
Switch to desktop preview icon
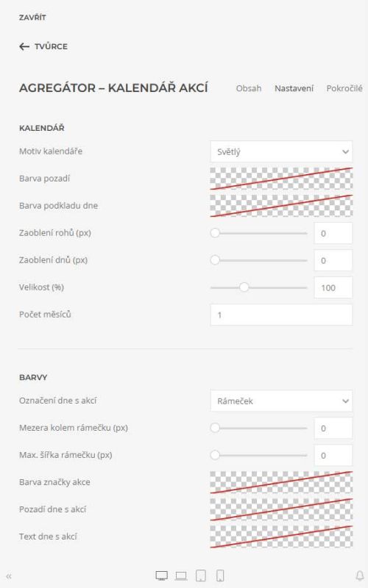tap(162, 576)
